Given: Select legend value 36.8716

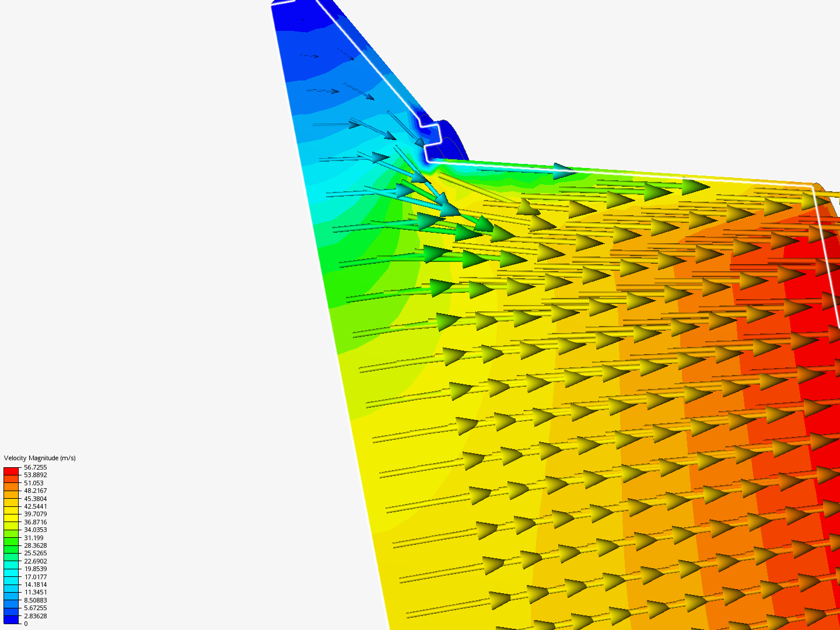Looking at the screenshot, I should click(35, 522).
